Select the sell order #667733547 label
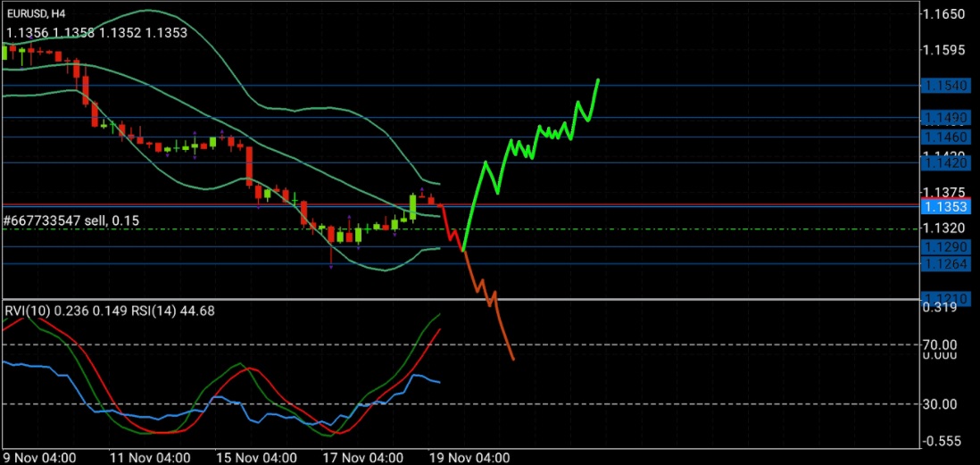The width and height of the screenshot is (980, 465). click(71, 220)
